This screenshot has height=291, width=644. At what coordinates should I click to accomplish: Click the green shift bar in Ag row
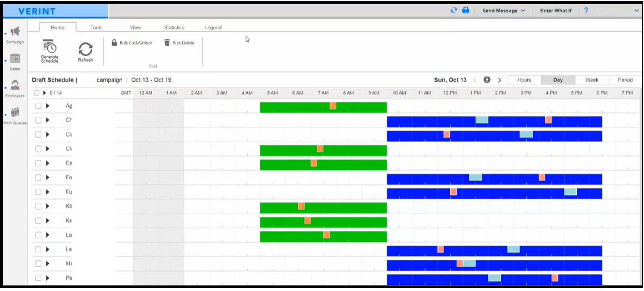click(x=296, y=108)
